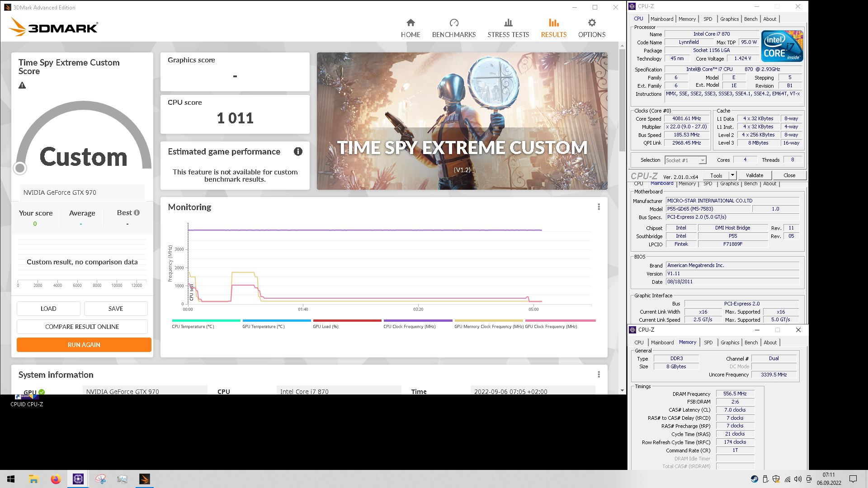The width and height of the screenshot is (868, 488).
Task: Click the LOAD button
Action: click(48, 309)
